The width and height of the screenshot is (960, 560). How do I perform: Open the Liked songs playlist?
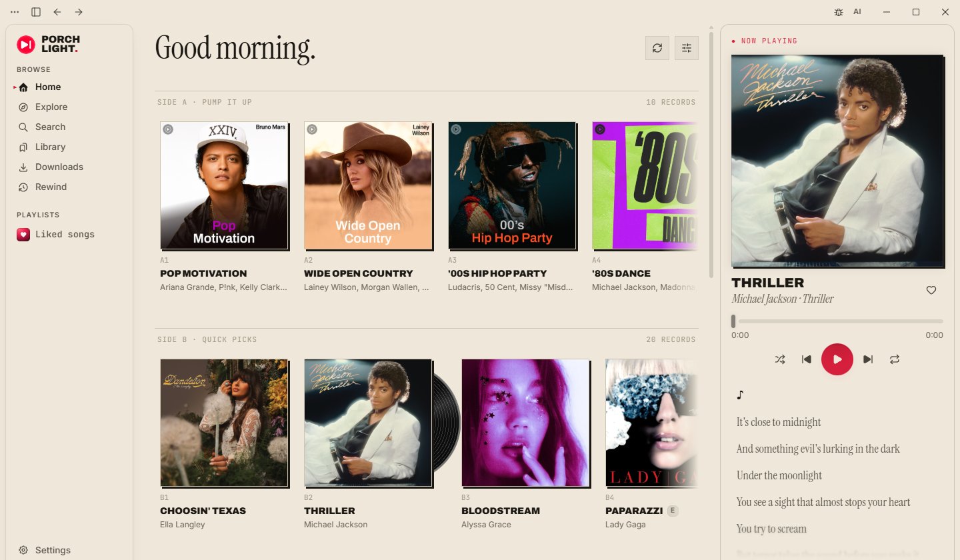(69, 234)
